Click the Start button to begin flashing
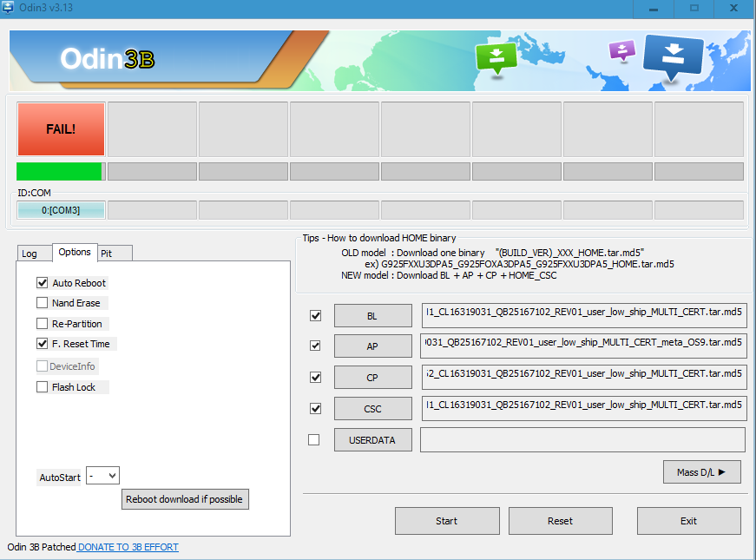The height and width of the screenshot is (560, 756). coord(447,521)
